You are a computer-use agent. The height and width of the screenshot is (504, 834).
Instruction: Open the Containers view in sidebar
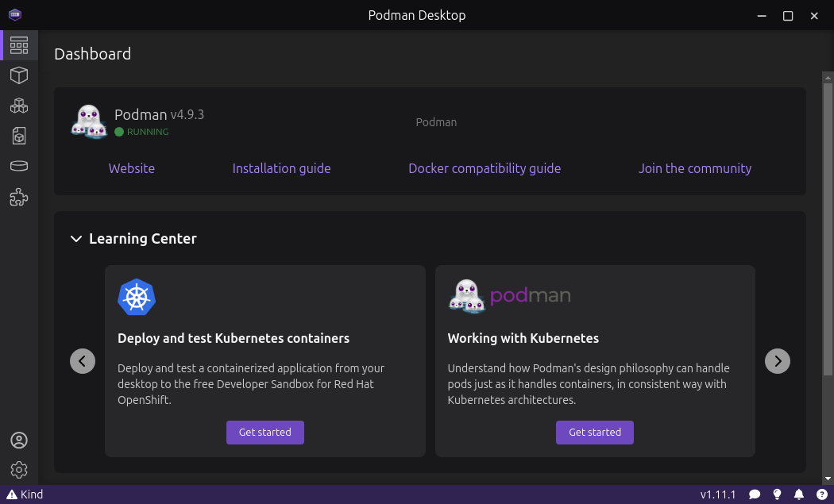pos(19,75)
